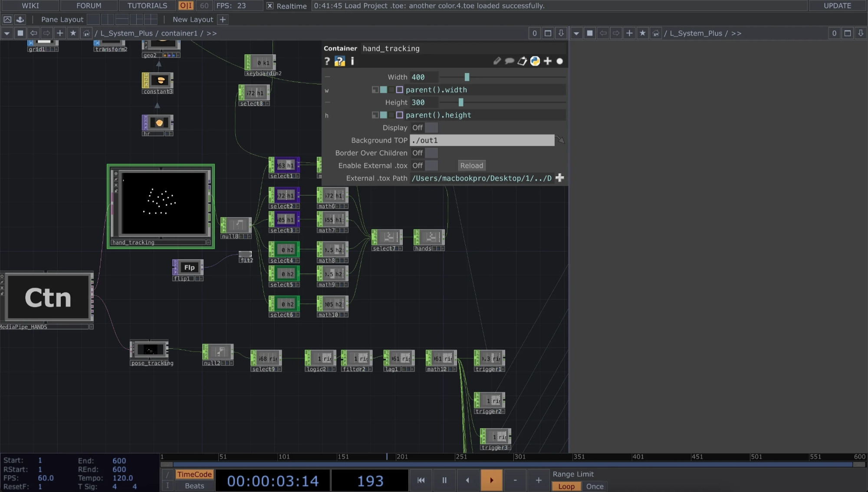Open the right pane type dropdown arrow
The width and height of the screenshot is (868, 492).
(576, 33)
